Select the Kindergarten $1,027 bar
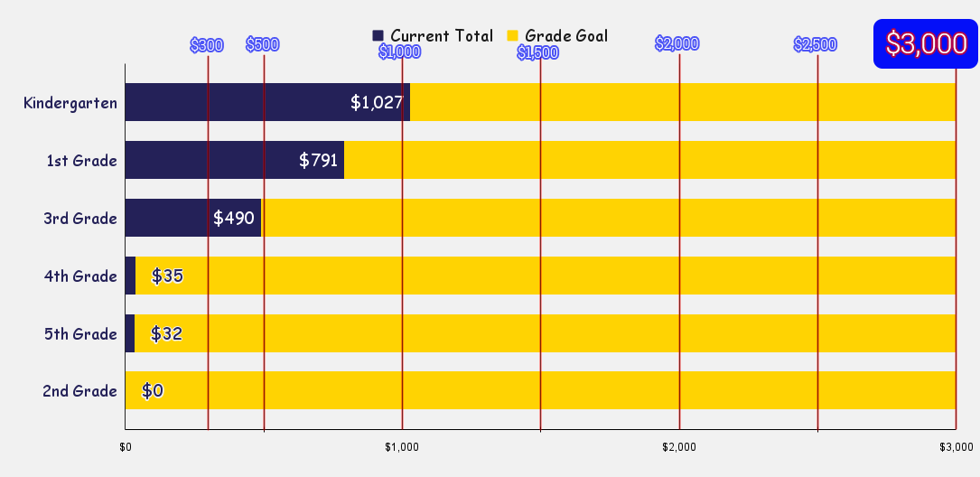Image resolution: width=980 pixels, height=477 pixels. [267, 102]
